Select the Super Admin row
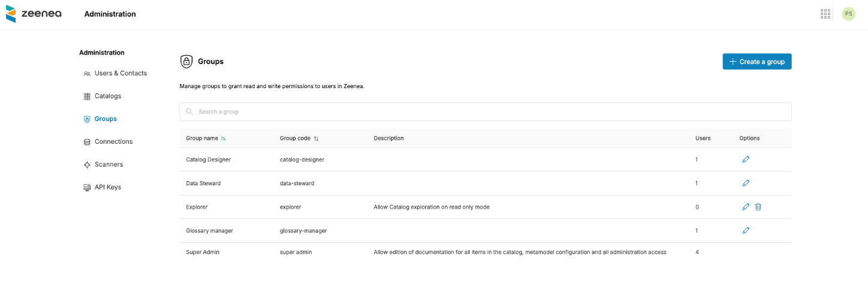The image size is (868, 283). coord(202,252)
